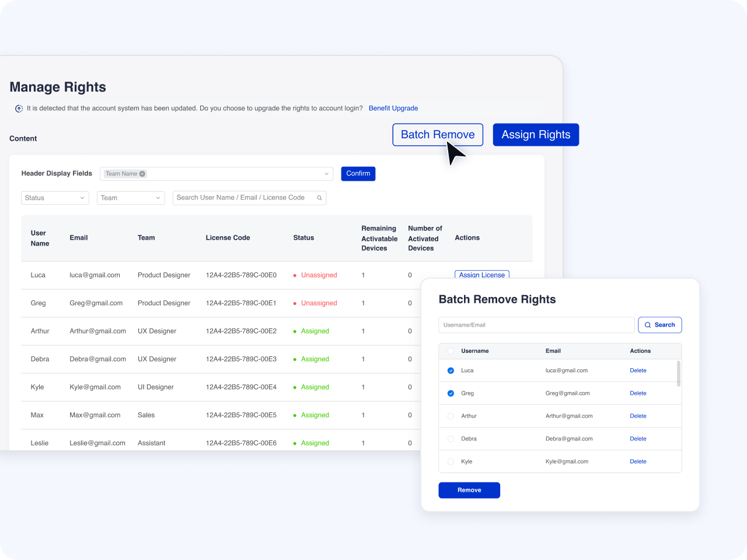Click the search magnifier icon in filter bar
The height and width of the screenshot is (560, 747).
click(319, 198)
